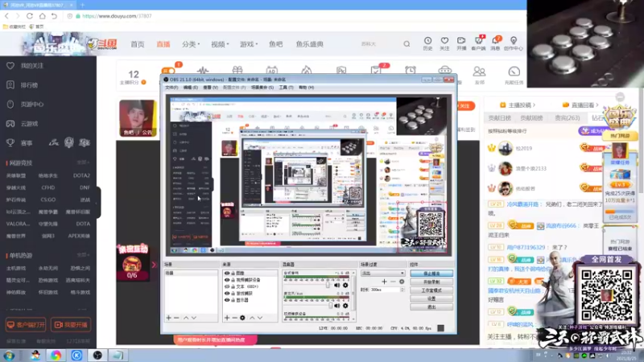The height and width of the screenshot is (362, 644).
Task: Lock the 显示器 source
Action: (x=233, y=300)
